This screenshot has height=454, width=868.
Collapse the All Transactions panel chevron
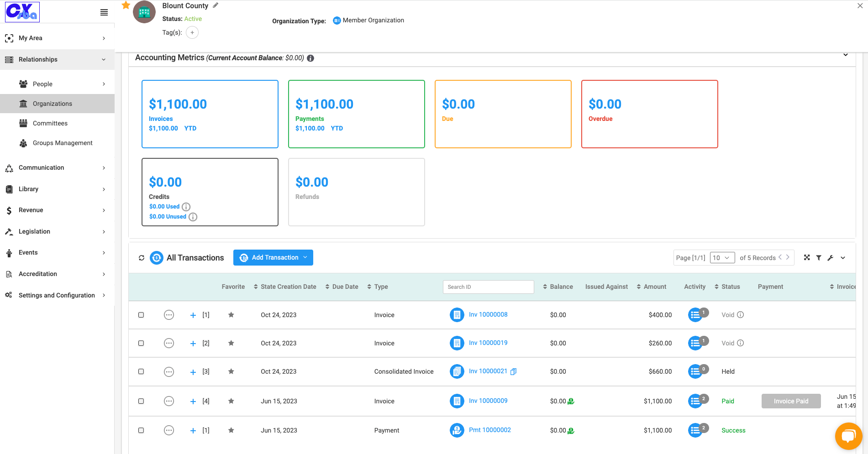point(843,258)
